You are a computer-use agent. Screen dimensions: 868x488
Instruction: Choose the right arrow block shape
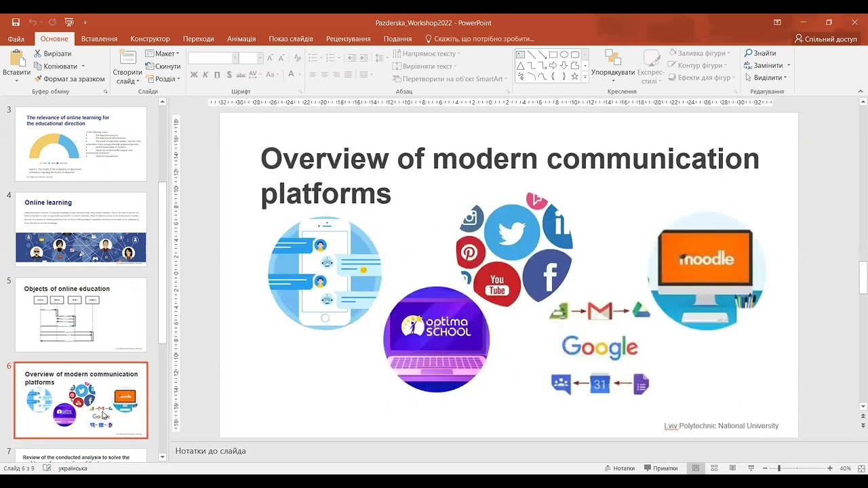[x=553, y=66]
